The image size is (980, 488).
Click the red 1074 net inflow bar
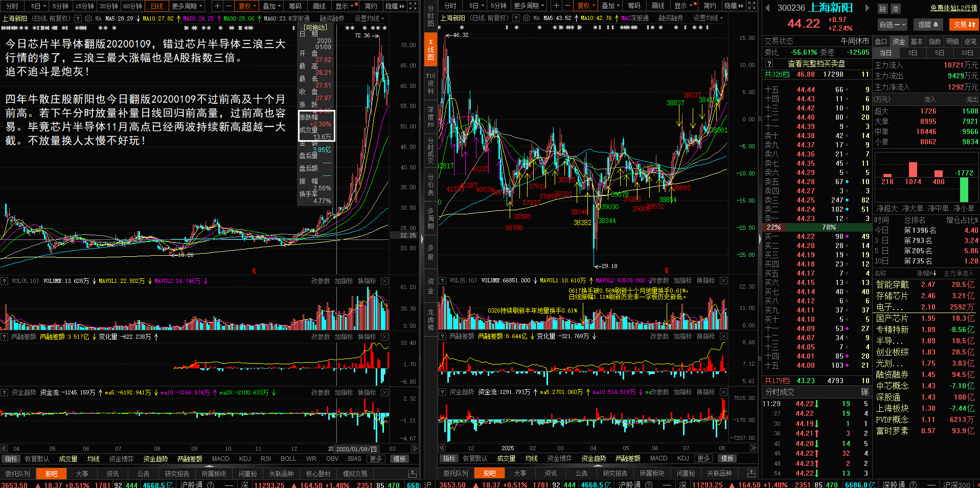(913, 169)
